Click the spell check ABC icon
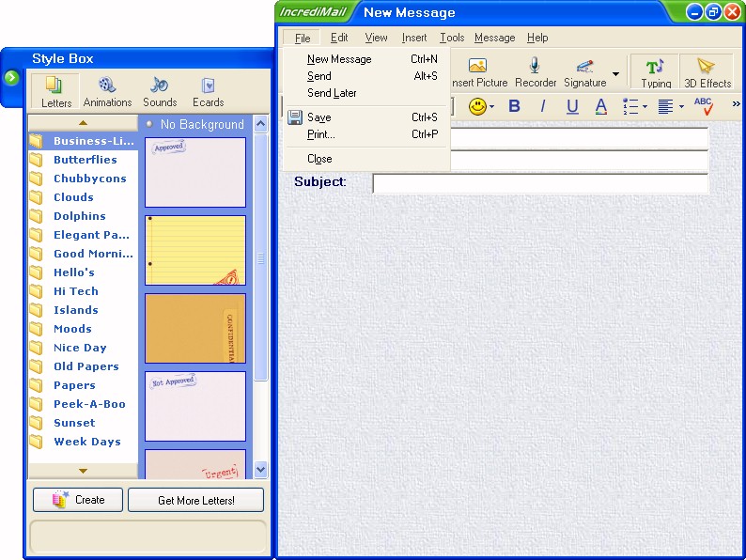The image size is (746, 560). (704, 106)
